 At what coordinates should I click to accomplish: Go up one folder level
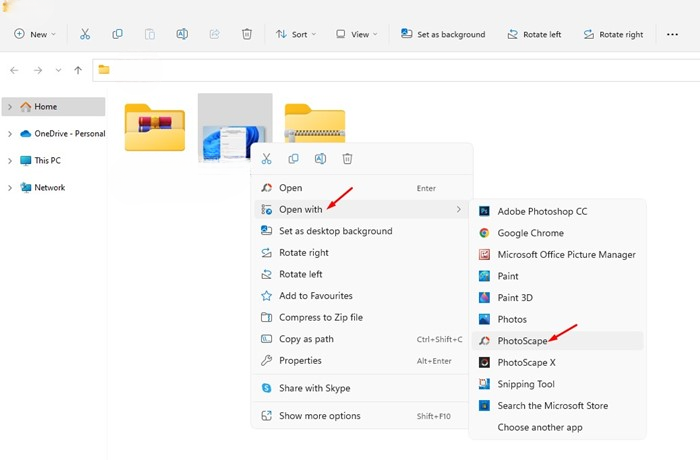78,70
